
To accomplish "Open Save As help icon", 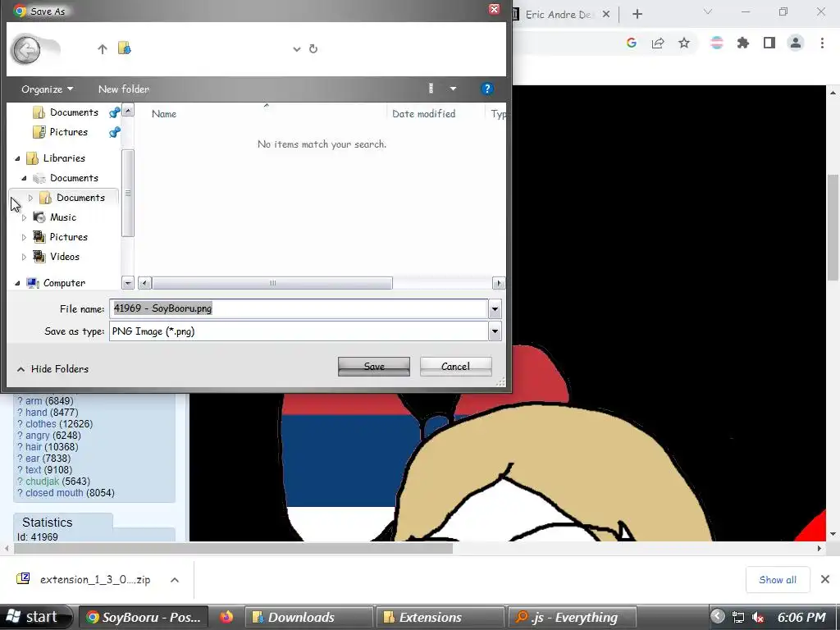I will click(x=486, y=89).
